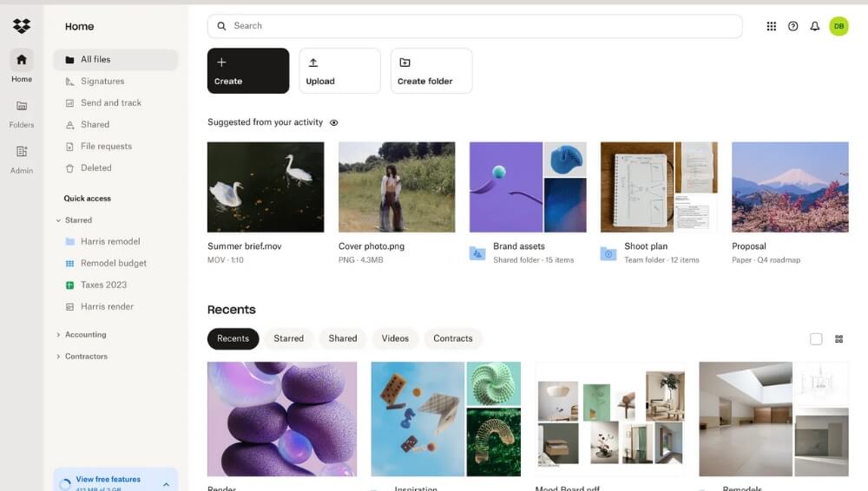Open the Brand assets folder thumbnail

click(x=528, y=187)
